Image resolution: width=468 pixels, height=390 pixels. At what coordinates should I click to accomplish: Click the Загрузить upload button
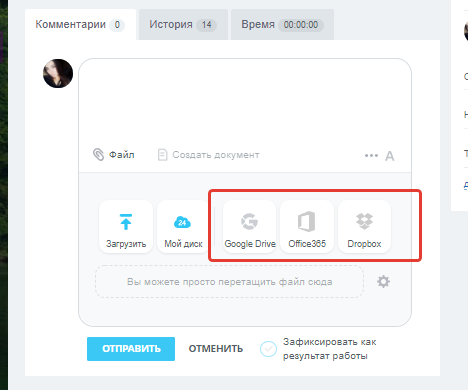[x=126, y=227]
